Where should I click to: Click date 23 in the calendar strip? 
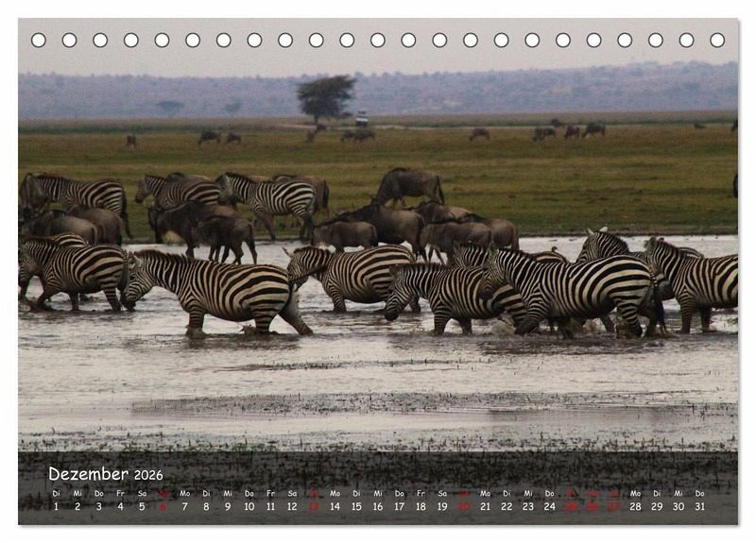528,506
